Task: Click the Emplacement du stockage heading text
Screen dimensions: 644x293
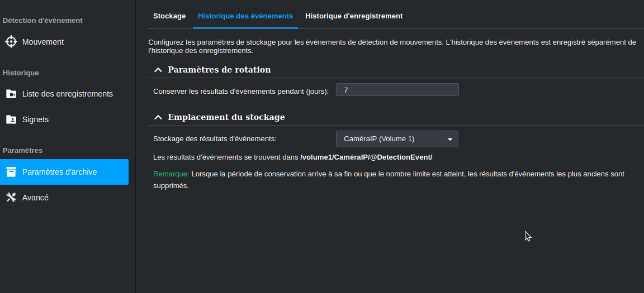Action: point(226,117)
